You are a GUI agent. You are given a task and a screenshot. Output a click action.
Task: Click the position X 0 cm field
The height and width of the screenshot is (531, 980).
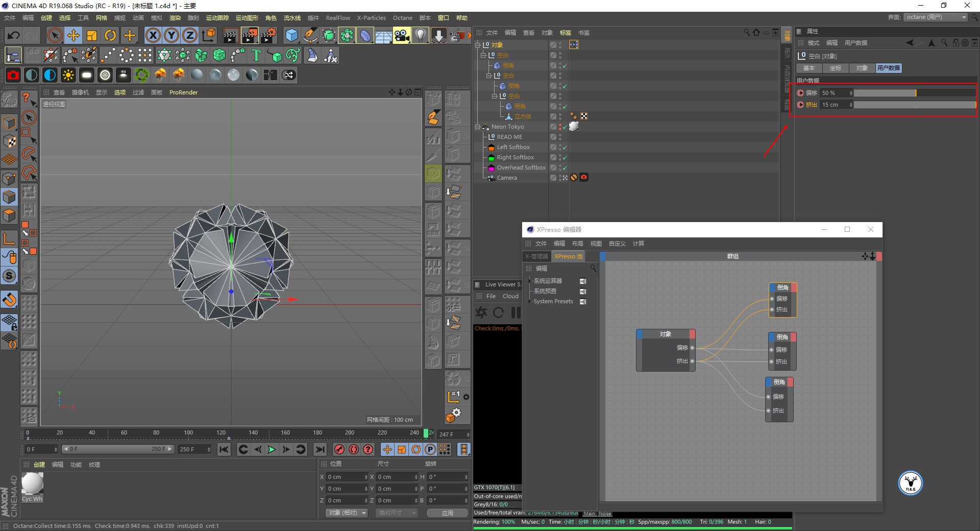[347, 477]
